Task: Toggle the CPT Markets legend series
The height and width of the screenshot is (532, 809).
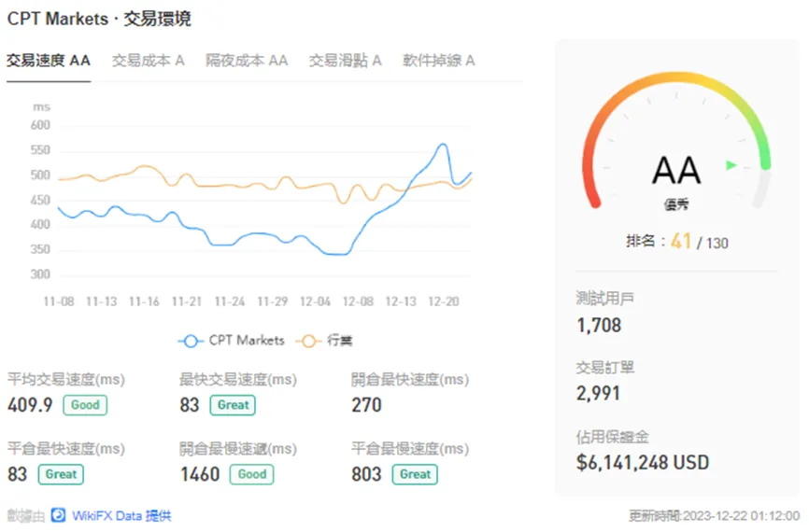Action: point(231,341)
